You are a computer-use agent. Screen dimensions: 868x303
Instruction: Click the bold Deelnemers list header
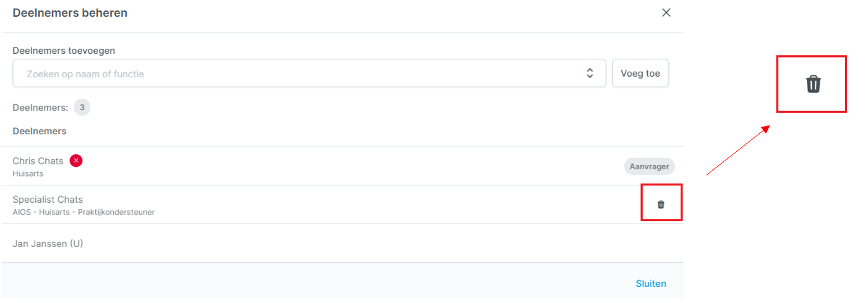tap(40, 131)
